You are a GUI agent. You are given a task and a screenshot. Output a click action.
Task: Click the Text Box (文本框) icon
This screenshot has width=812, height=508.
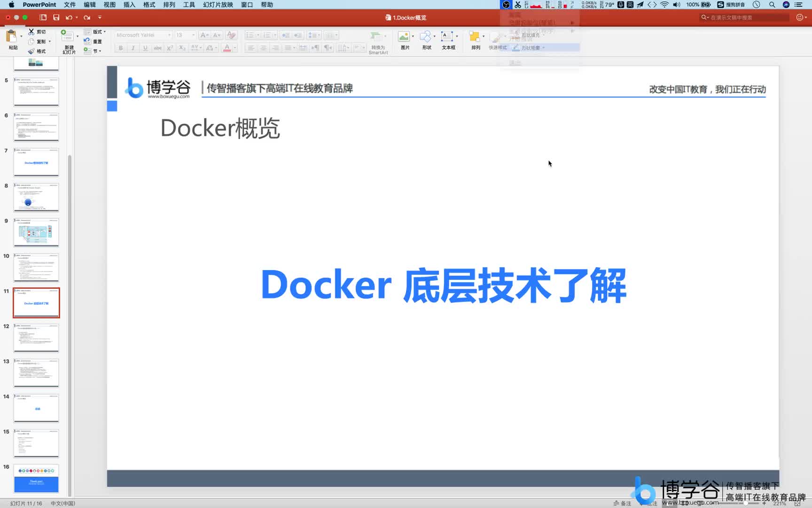tap(447, 37)
